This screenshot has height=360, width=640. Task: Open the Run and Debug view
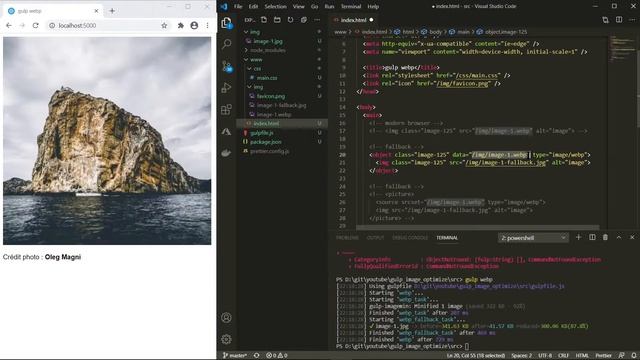(x=227, y=88)
